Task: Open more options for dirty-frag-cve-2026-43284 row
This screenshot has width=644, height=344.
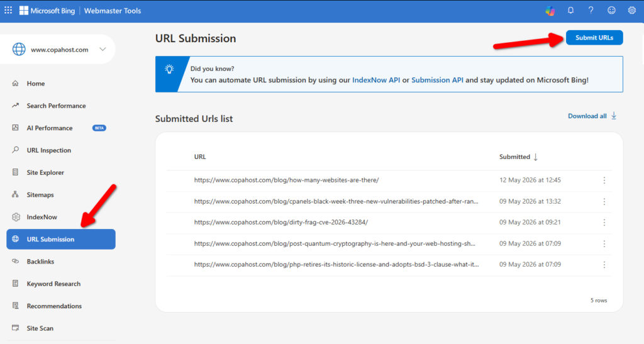Action: [604, 223]
